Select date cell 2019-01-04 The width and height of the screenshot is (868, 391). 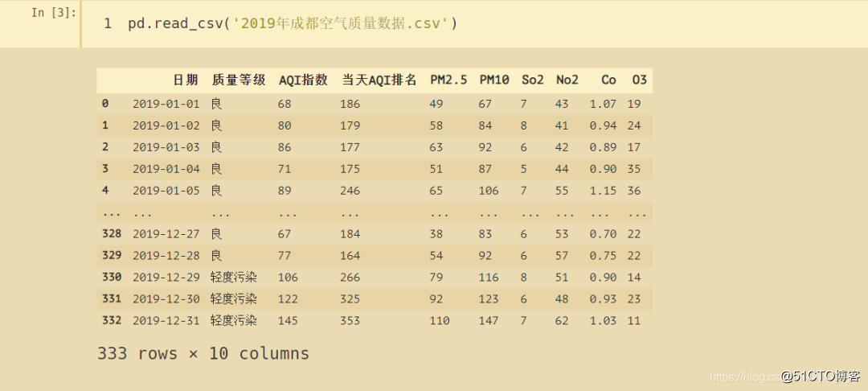(x=166, y=168)
